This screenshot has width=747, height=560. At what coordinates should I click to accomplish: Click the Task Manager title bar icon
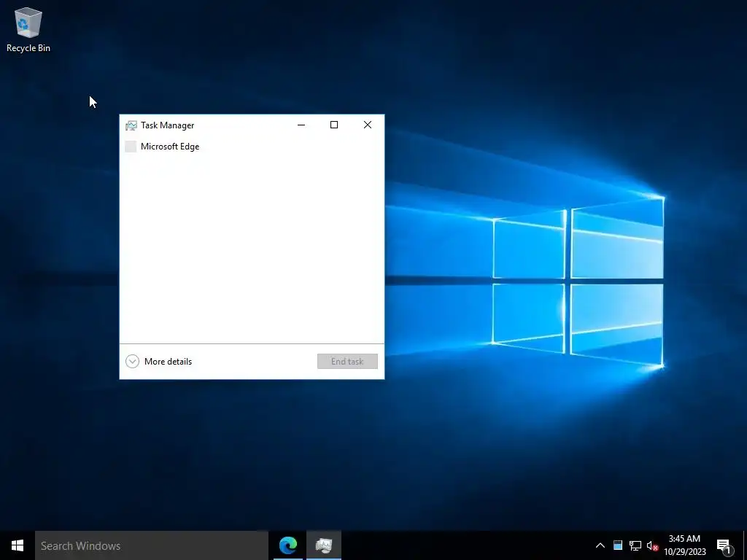[131, 125]
